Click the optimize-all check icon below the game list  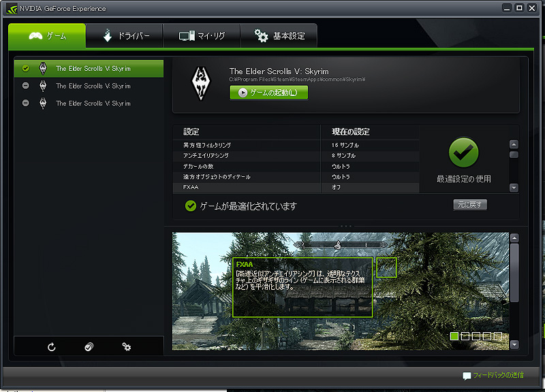point(89,347)
